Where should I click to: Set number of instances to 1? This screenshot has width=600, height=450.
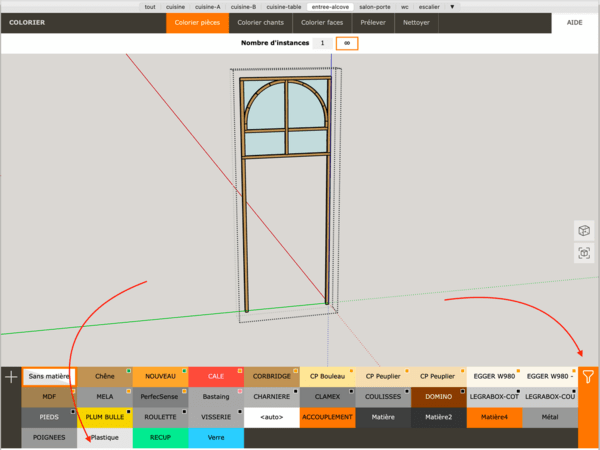pos(322,43)
